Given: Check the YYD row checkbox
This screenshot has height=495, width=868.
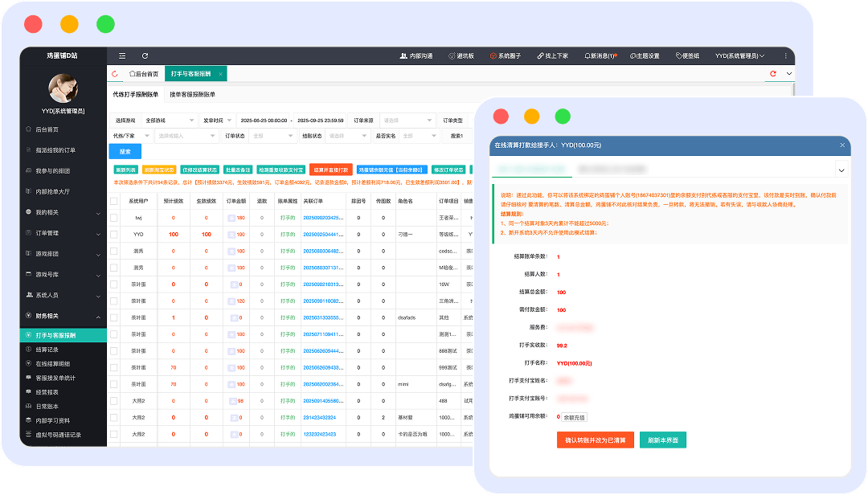Looking at the screenshot, I should pyautogui.click(x=113, y=235).
